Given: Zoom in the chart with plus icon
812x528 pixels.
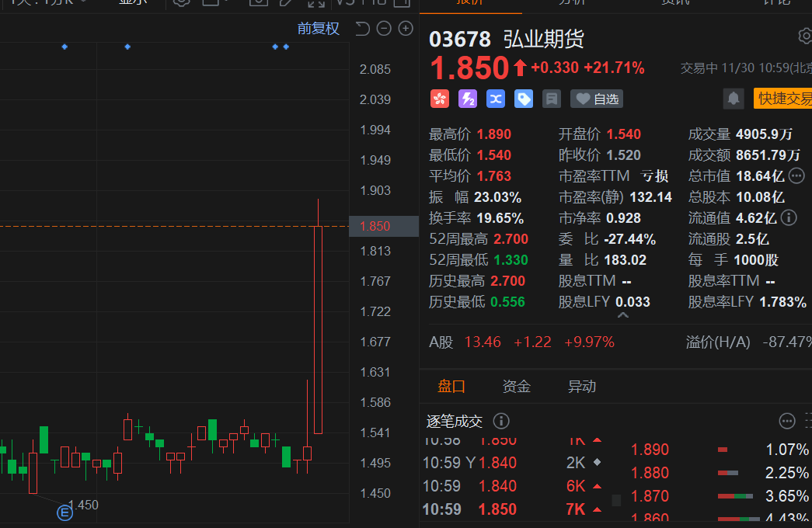Looking at the screenshot, I should tap(406, 29).
